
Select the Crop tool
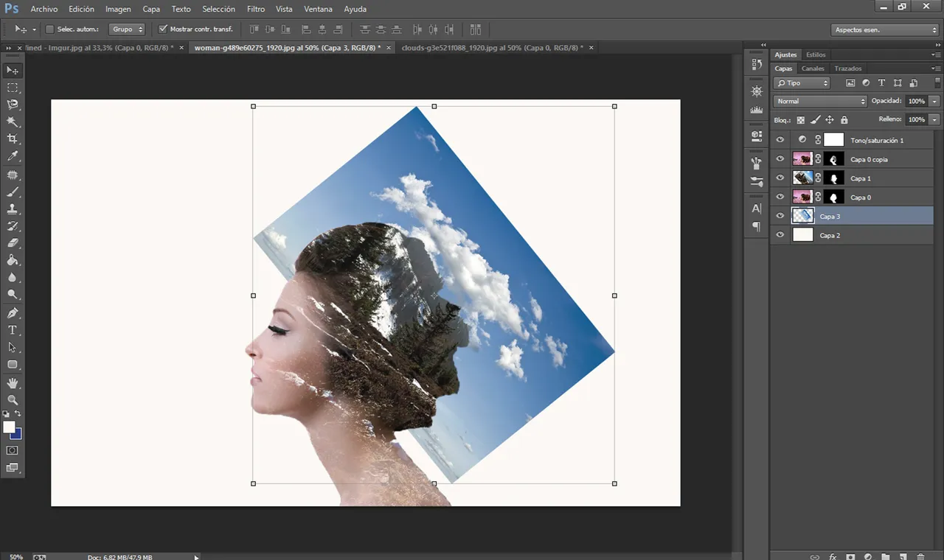tap(13, 139)
